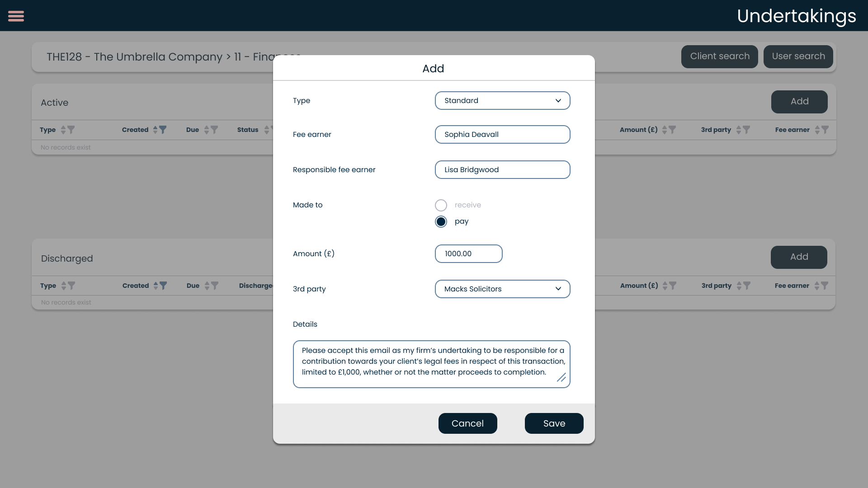Filter Active table by Due column
The height and width of the screenshot is (488, 868).
tap(214, 130)
